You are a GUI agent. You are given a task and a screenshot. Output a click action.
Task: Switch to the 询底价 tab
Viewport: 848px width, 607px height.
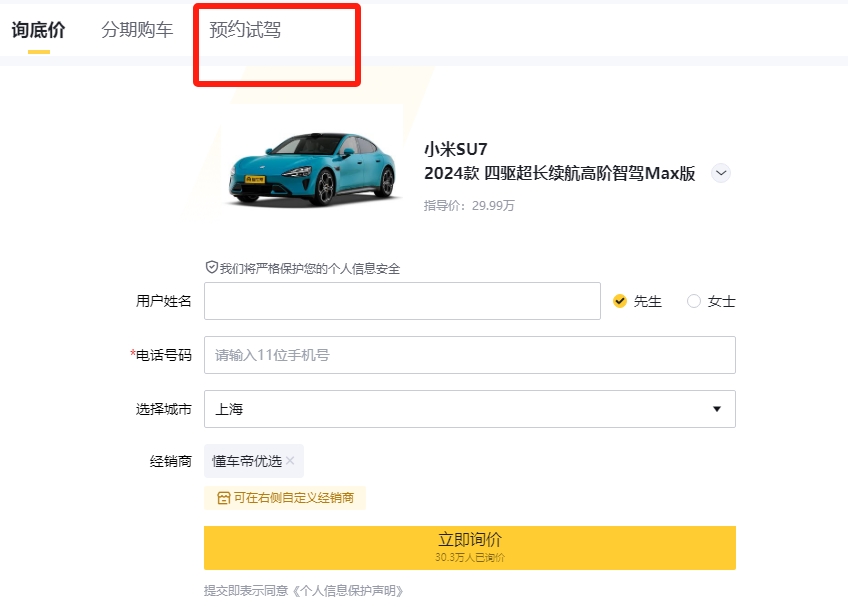[38, 30]
